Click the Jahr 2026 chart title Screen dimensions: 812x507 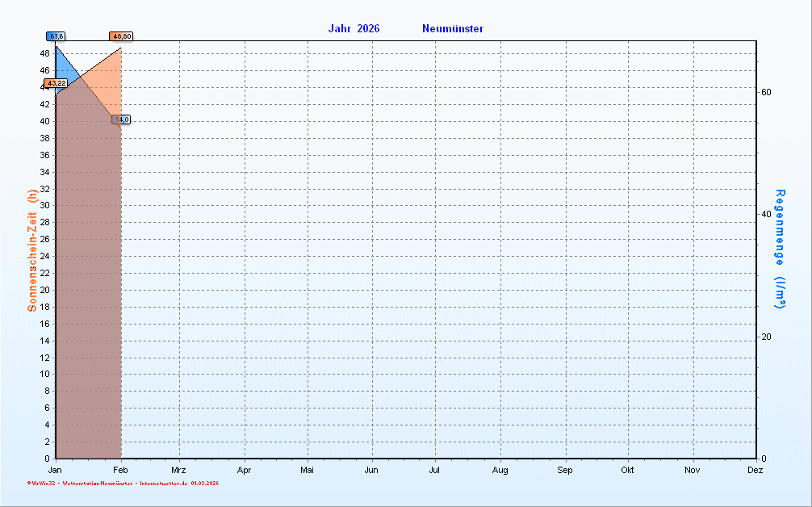354,29
